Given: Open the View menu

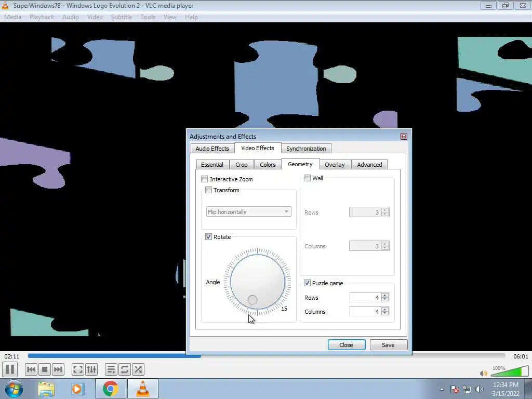Looking at the screenshot, I should coord(170,17).
